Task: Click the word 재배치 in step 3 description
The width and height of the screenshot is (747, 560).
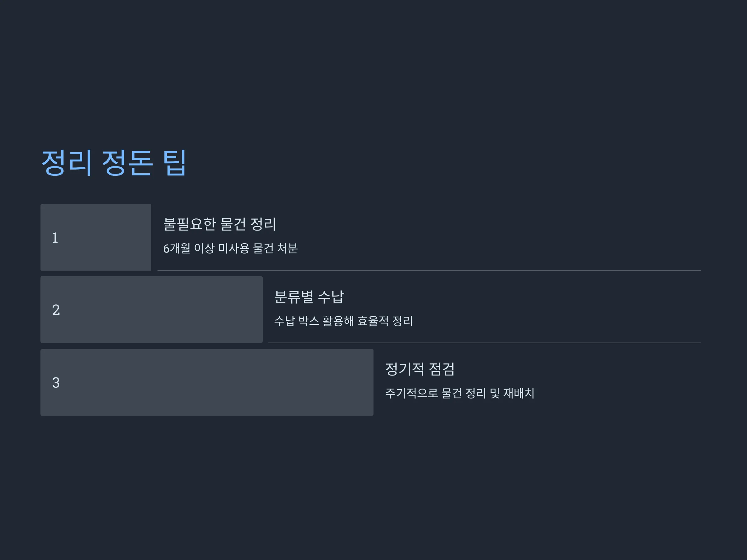Action: [x=519, y=393]
